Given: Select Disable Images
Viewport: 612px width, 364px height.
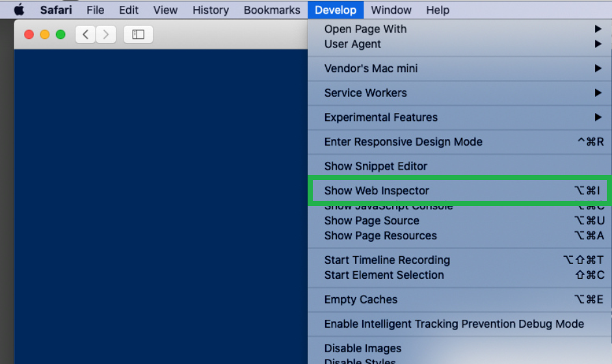Looking at the screenshot, I should [x=460, y=348].
